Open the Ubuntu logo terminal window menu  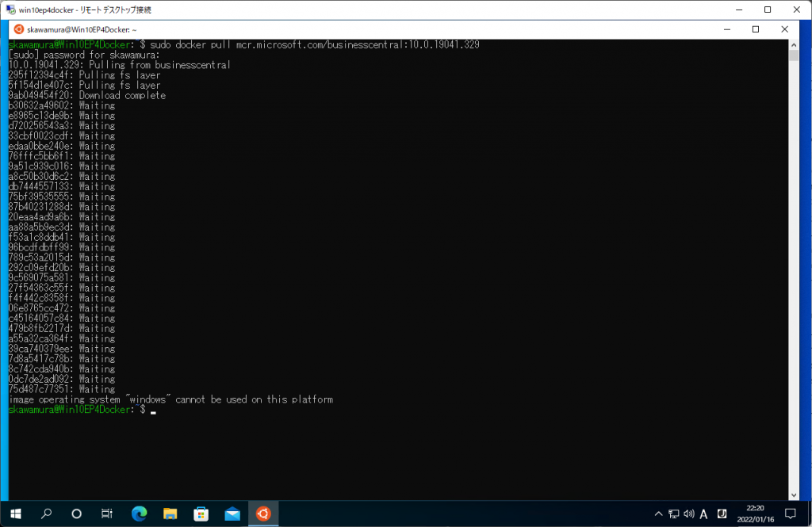(x=19, y=29)
